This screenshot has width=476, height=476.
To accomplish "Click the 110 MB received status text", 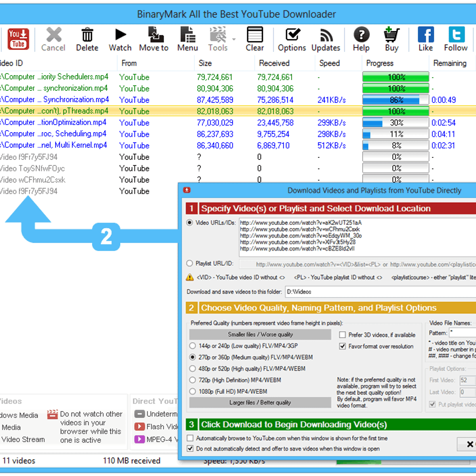I will [132, 461].
